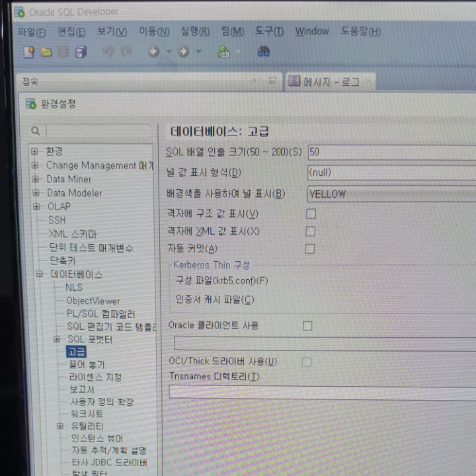
Task: Click the 널 값 표시 형식 field
Action: [391, 173]
